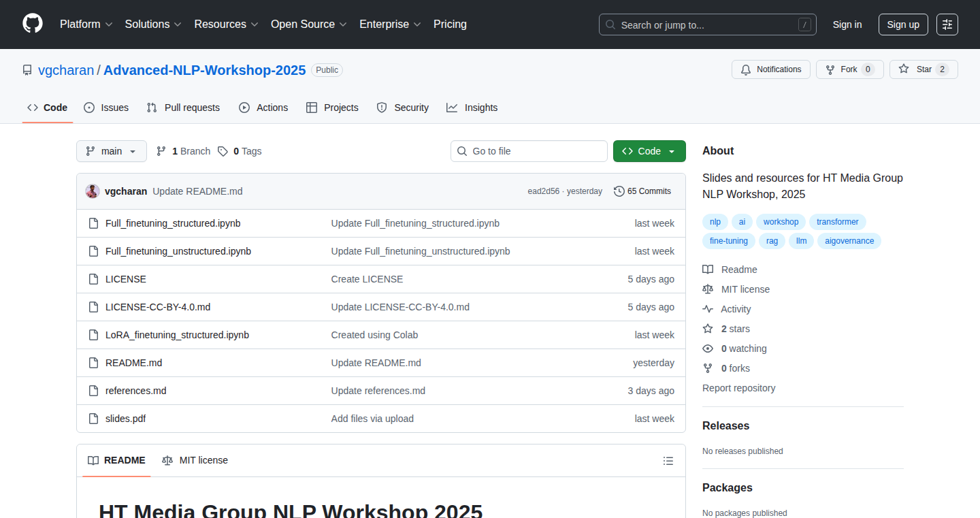This screenshot has height=518, width=980.
Task: Select the transformer topic tag
Action: pos(838,222)
